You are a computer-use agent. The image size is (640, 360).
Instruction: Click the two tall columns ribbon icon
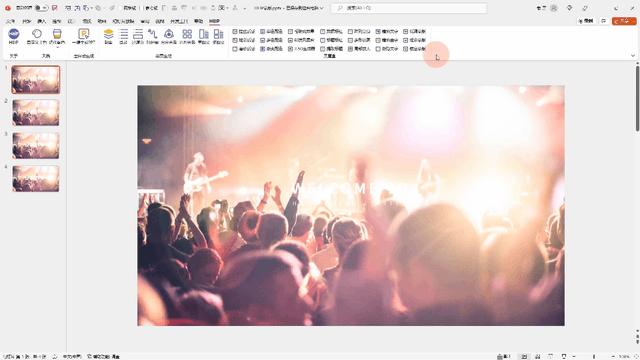coord(203,34)
